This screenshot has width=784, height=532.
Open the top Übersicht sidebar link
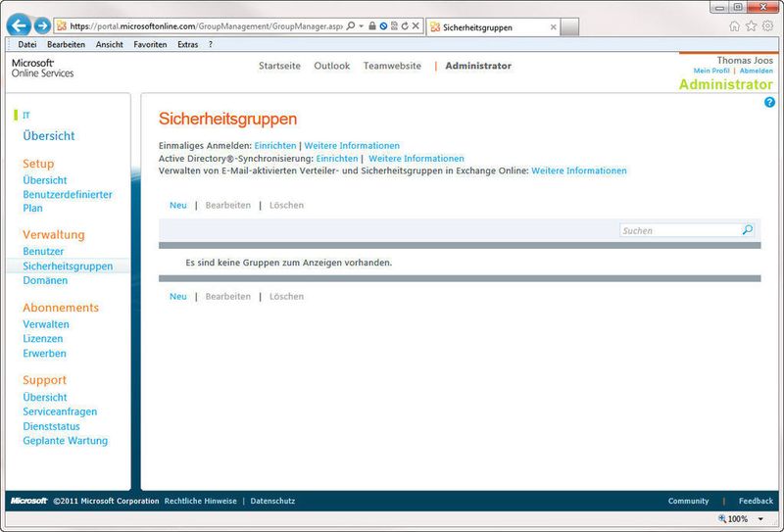[x=48, y=136]
